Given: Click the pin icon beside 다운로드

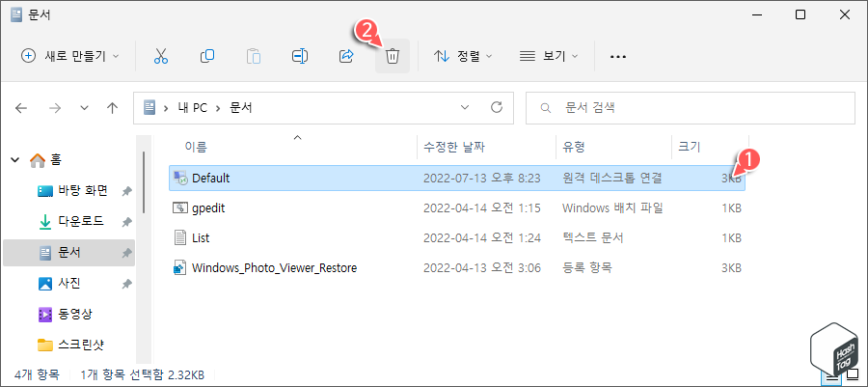Looking at the screenshot, I should [x=126, y=222].
